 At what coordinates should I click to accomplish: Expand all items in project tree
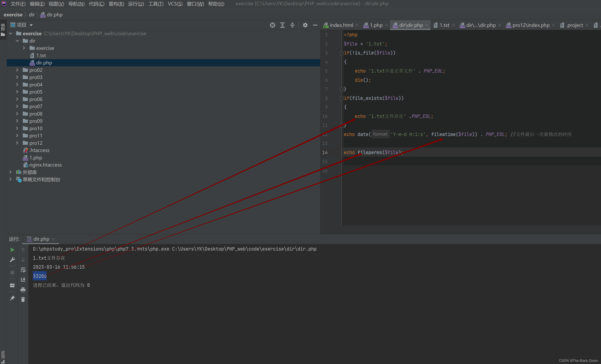[282, 25]
